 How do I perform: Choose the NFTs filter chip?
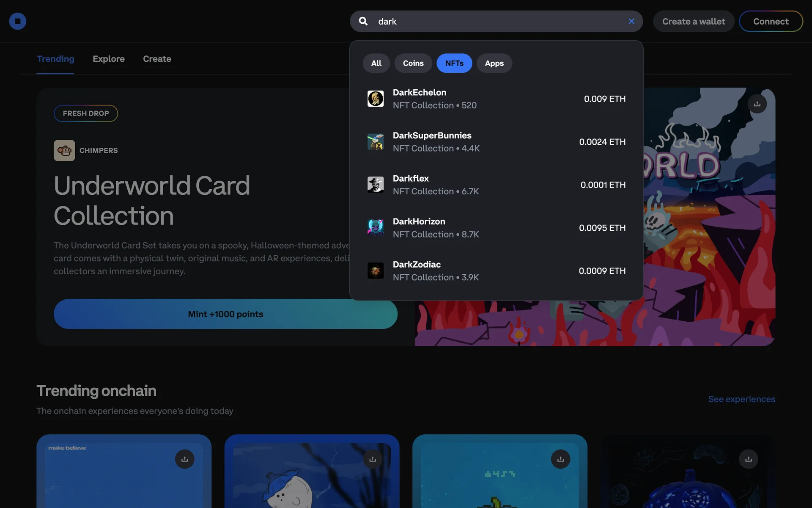tap(454, 63)
